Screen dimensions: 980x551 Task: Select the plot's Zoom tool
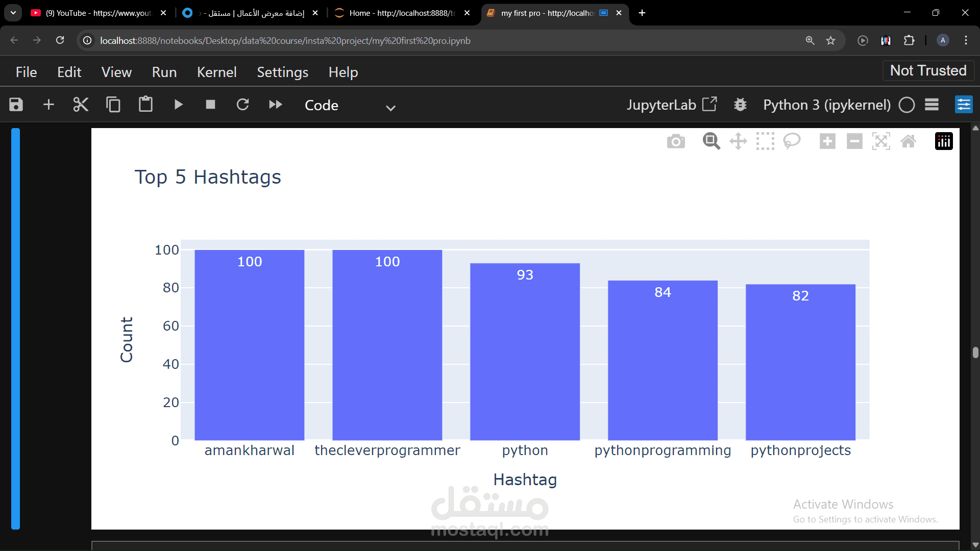tap(711, 141)
